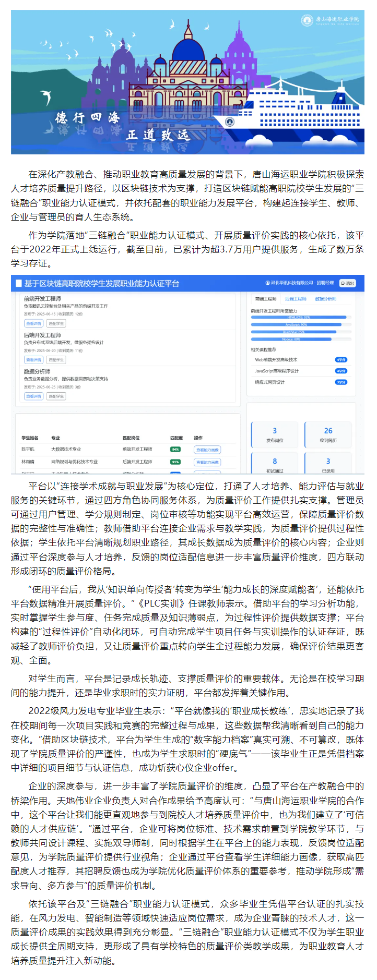The height and width of the screenshot is (980, 377).
Task: Click 3学分 badge for 响应式网页设计
Action: pyautogui.click(x=341, y=382)
